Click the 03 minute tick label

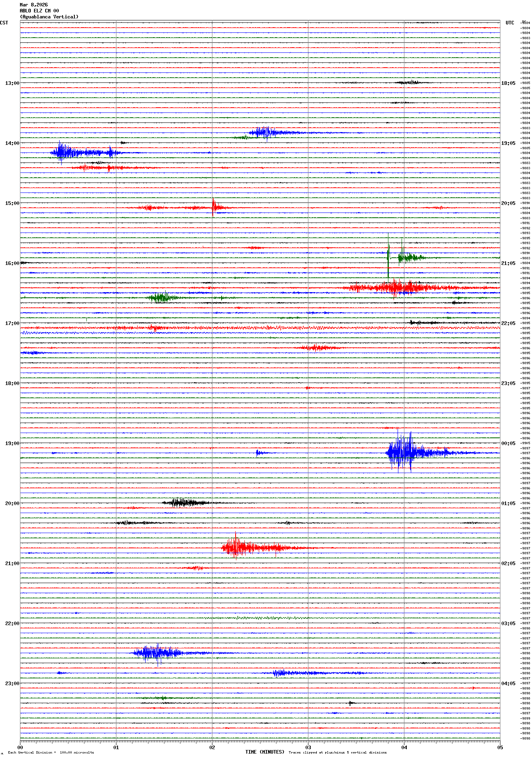click(308, 747)
